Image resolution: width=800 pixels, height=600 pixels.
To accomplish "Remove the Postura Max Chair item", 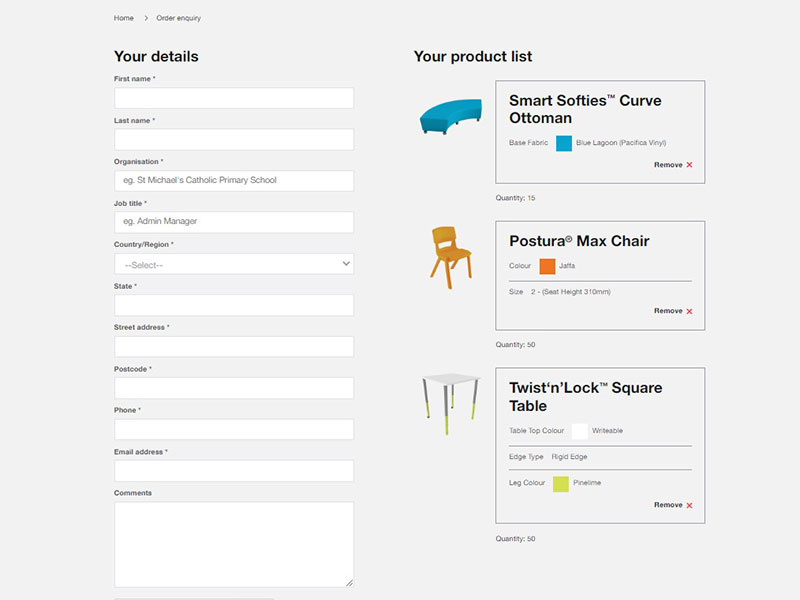I will pyautogui.click(x=673, y=311).
